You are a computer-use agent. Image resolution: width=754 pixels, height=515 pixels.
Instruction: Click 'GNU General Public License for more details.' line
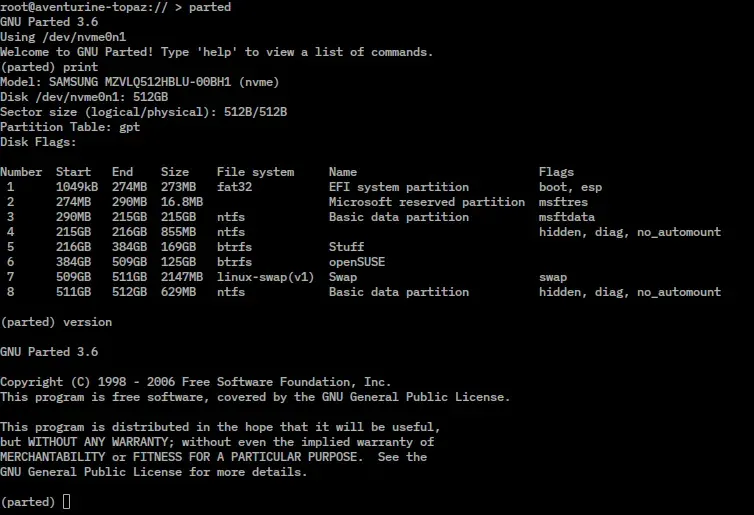pyautogui.click(x=154, y=472)
